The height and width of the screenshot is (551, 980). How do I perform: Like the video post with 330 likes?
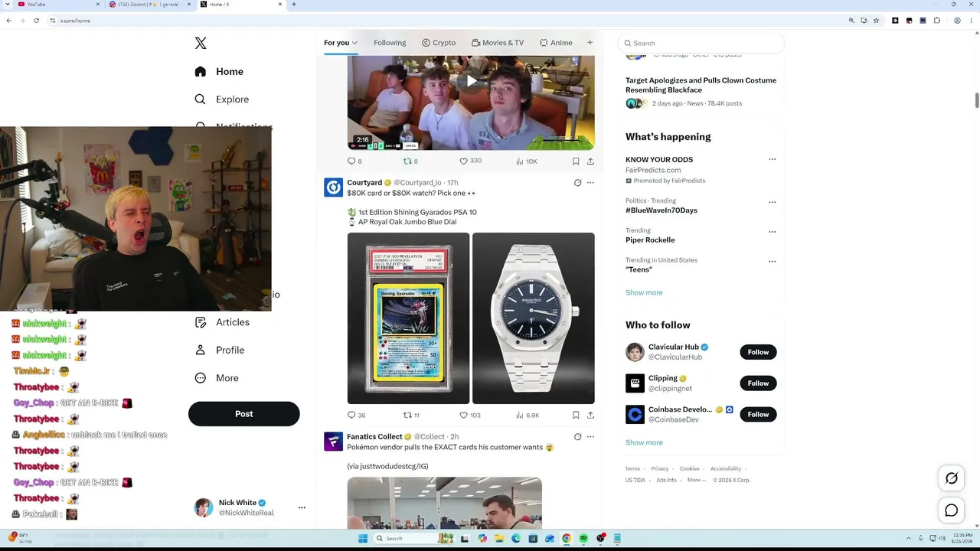click(x=470, y=161)
